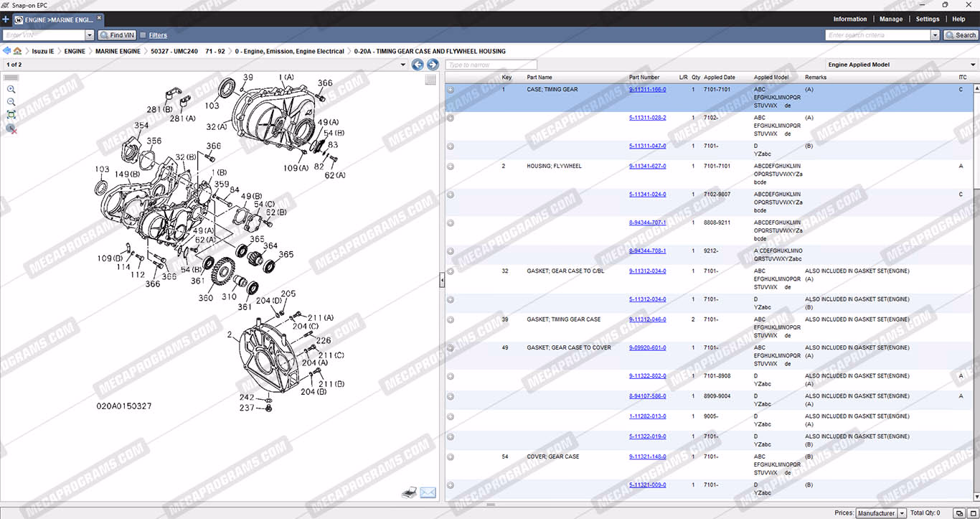Click the Find VIN button

coord(117,35)
